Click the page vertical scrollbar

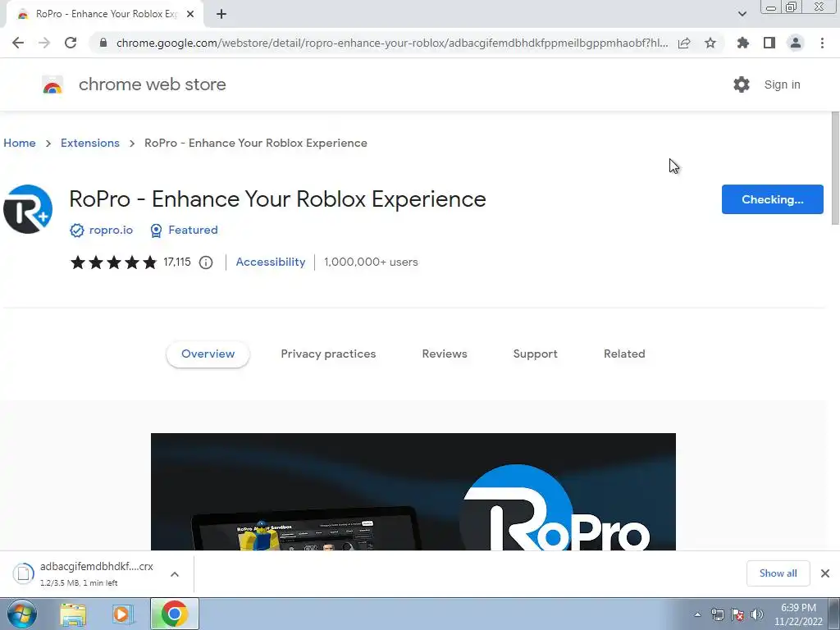coord(834,169)
